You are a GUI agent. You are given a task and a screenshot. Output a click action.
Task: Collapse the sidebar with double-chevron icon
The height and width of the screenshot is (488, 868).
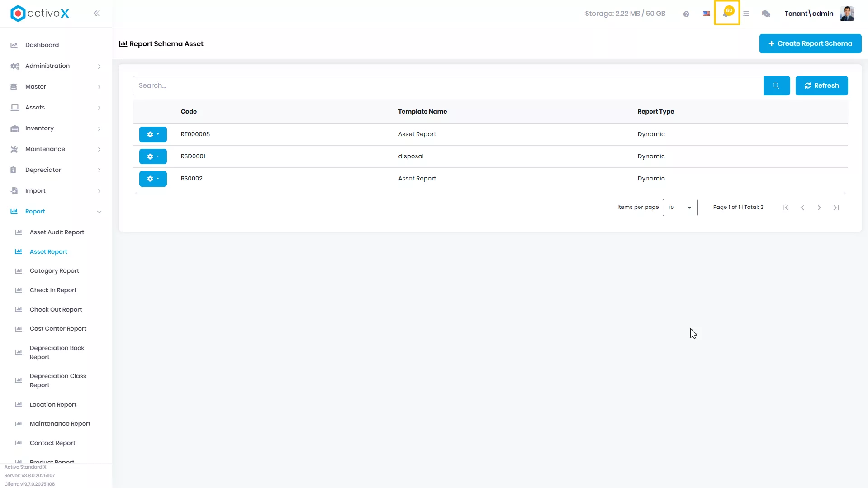96,14
